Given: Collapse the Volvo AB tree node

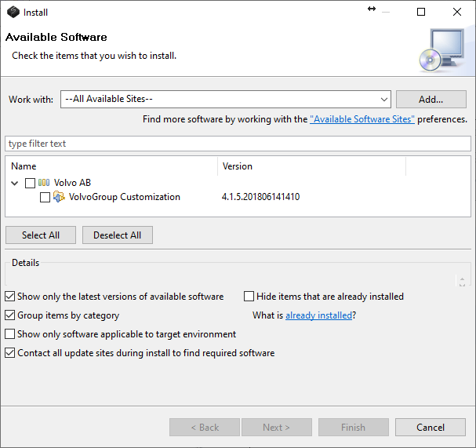Looking at the screenshot, I should point(16,183).
